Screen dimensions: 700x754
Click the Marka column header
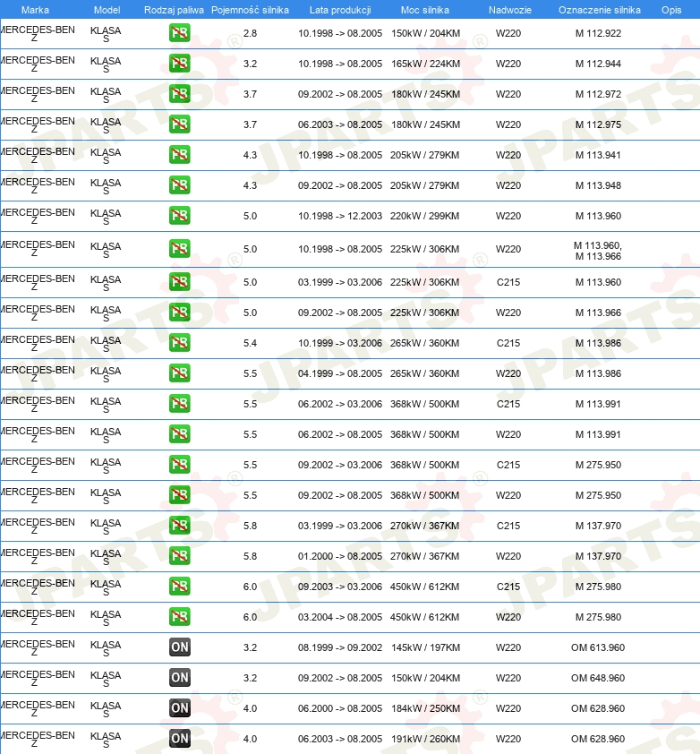pyautogui.click(x=35, y=10)
